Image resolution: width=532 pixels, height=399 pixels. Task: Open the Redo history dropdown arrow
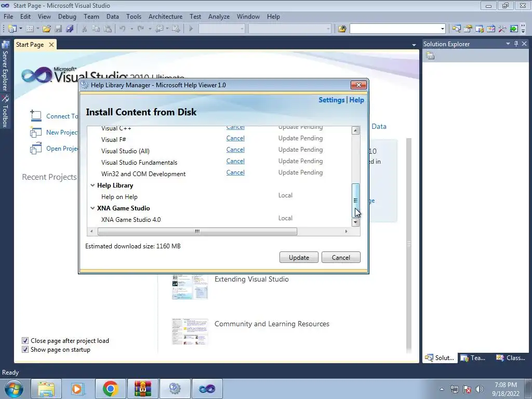point(150,29)
